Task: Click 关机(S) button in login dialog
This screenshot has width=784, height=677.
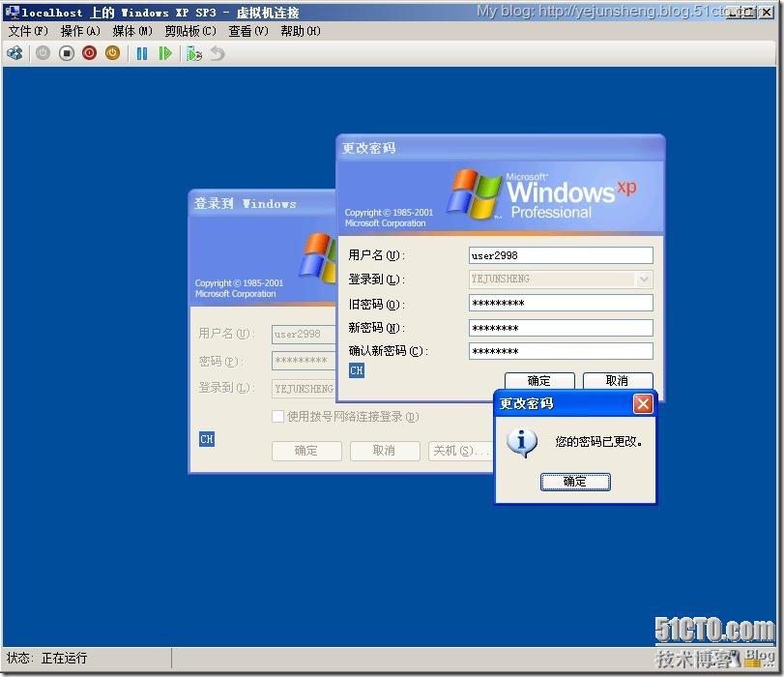Action: click(460, 451)
